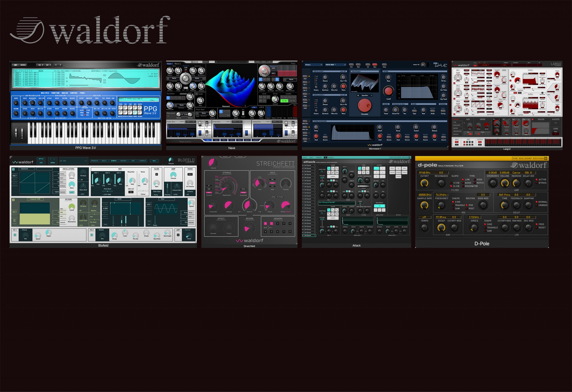Click the Attack REVERB effect button
The image size is (572, 392).
pyautogui.click(x=398, y=176)
